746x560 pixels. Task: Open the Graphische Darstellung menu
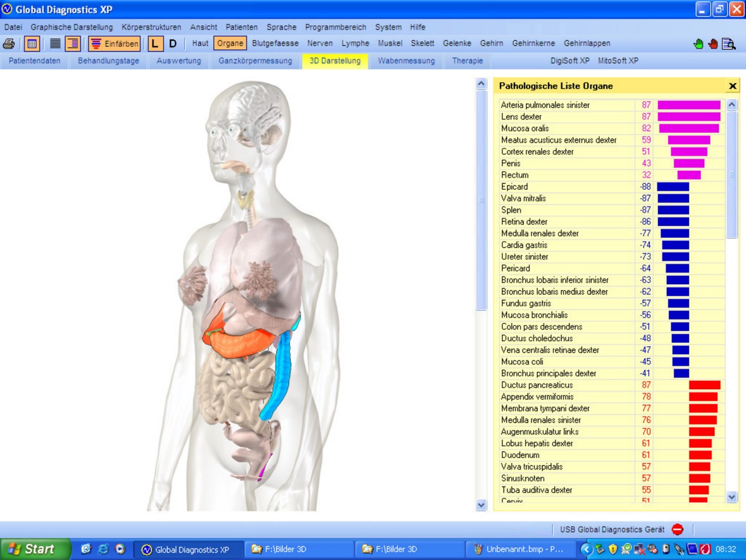[71, 27]
